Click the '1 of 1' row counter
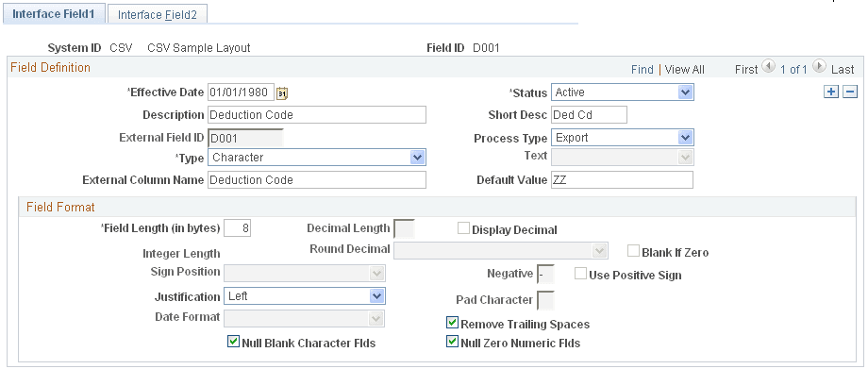Image resolution: width=868 pixels, height=369 pixels. (793, 69)
